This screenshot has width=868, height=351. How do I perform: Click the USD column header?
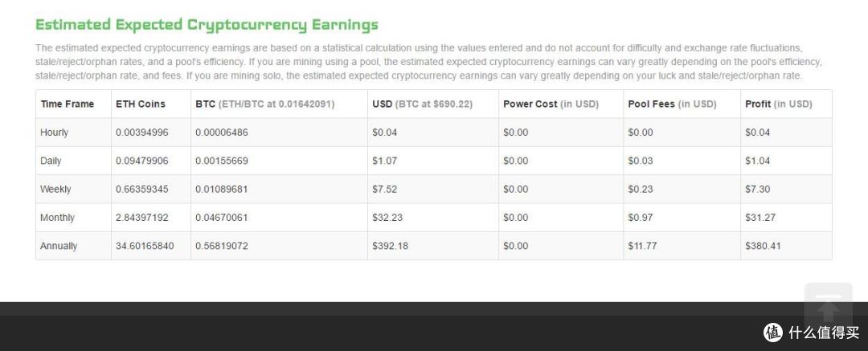423,104
